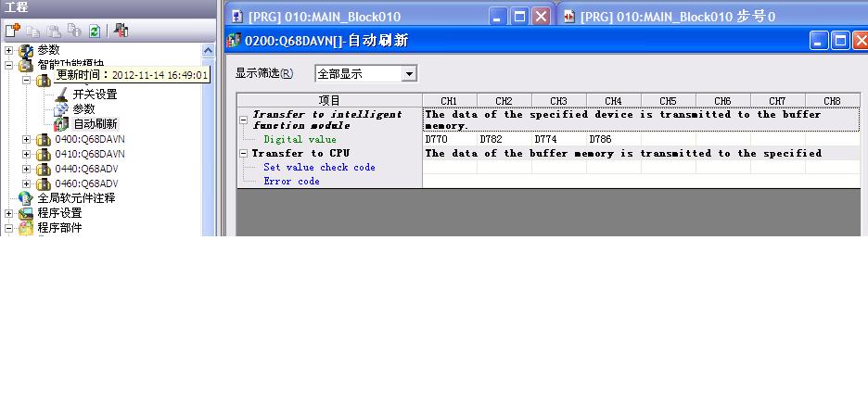Click the Copy icon in project toolbar

(33, 31)
